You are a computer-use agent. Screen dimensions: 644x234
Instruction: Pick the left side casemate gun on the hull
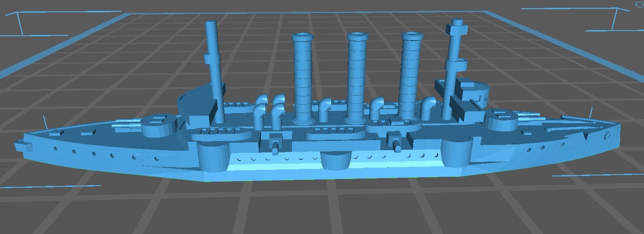point(275,144)
